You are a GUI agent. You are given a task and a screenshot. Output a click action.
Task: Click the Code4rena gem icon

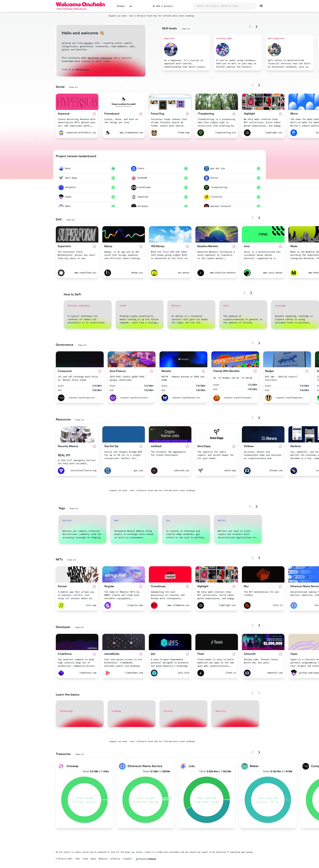pos(61,673)
